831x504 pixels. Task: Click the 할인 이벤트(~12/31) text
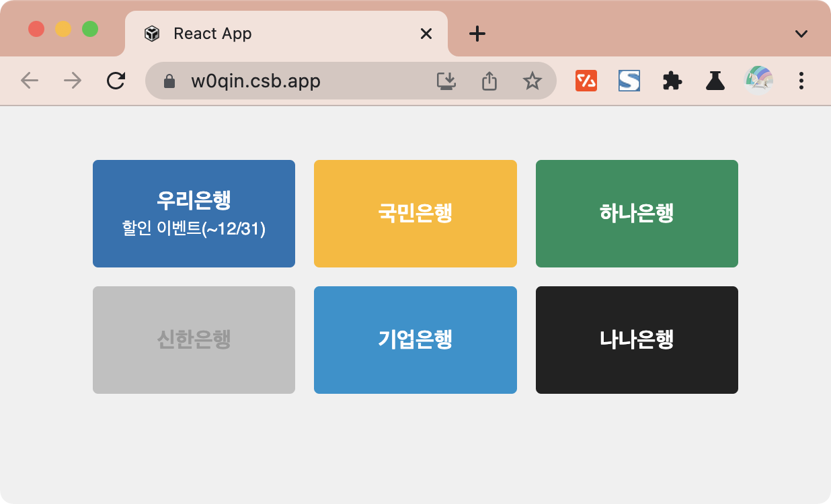coord(194,229)
